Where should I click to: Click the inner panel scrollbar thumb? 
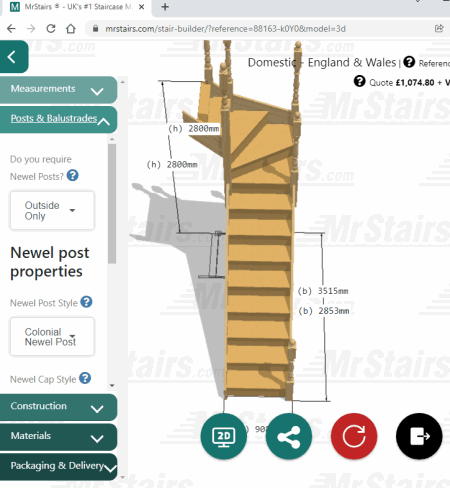(x=112, y=203)
